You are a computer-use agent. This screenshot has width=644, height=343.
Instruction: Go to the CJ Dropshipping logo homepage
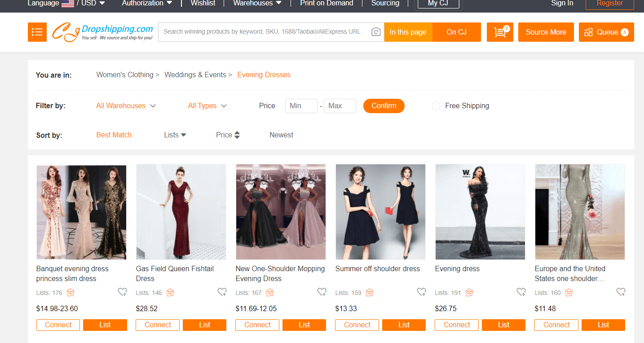102,32
